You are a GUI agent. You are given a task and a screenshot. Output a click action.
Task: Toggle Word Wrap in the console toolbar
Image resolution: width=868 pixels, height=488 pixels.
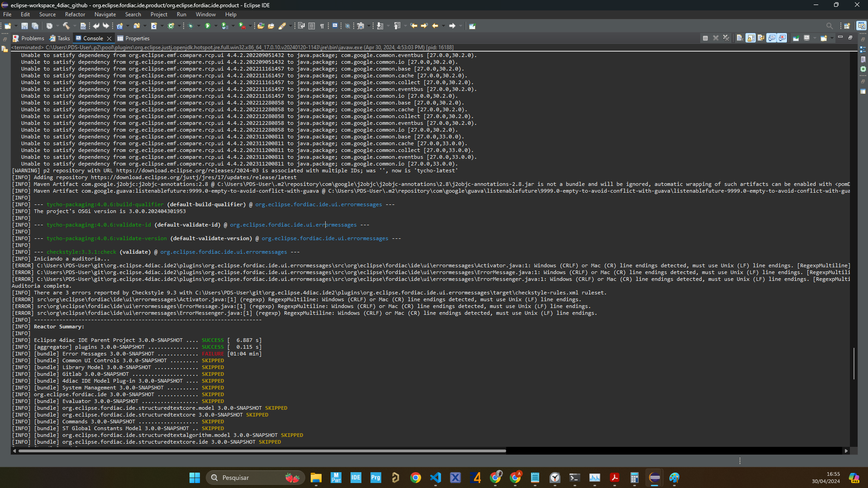tap(761, 38)
